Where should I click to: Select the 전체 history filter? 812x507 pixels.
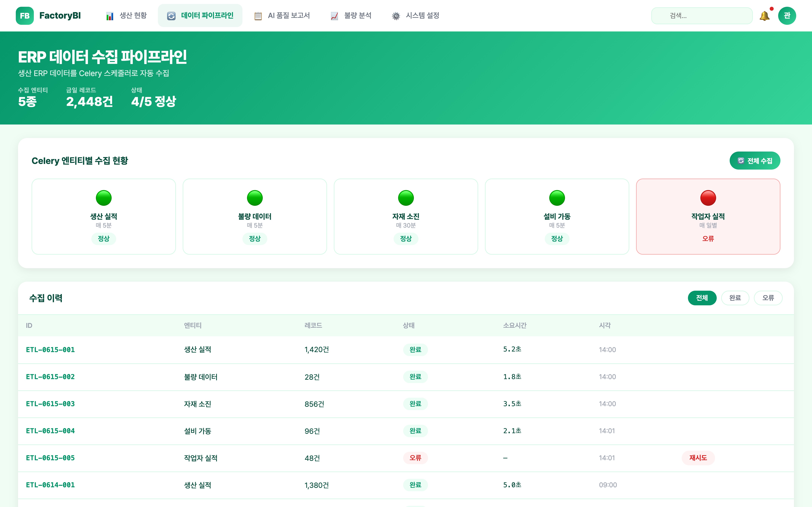pyautogui.click(x=702, y=298)
